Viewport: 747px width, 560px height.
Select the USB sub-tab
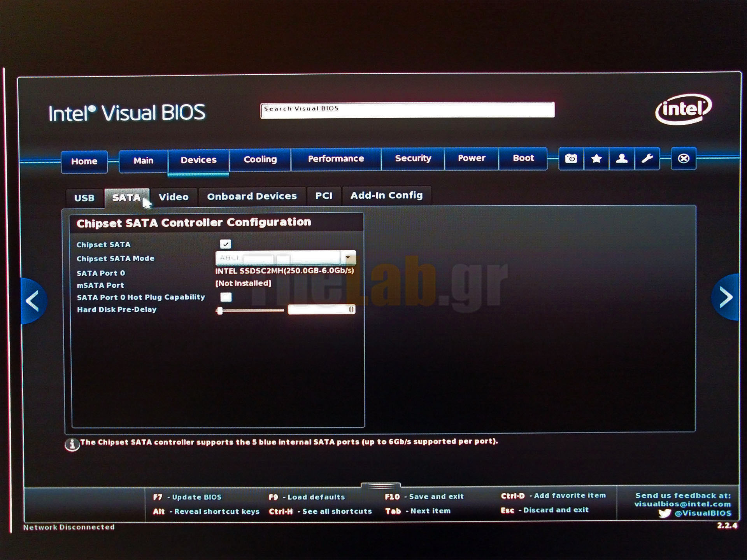point(84,198)
